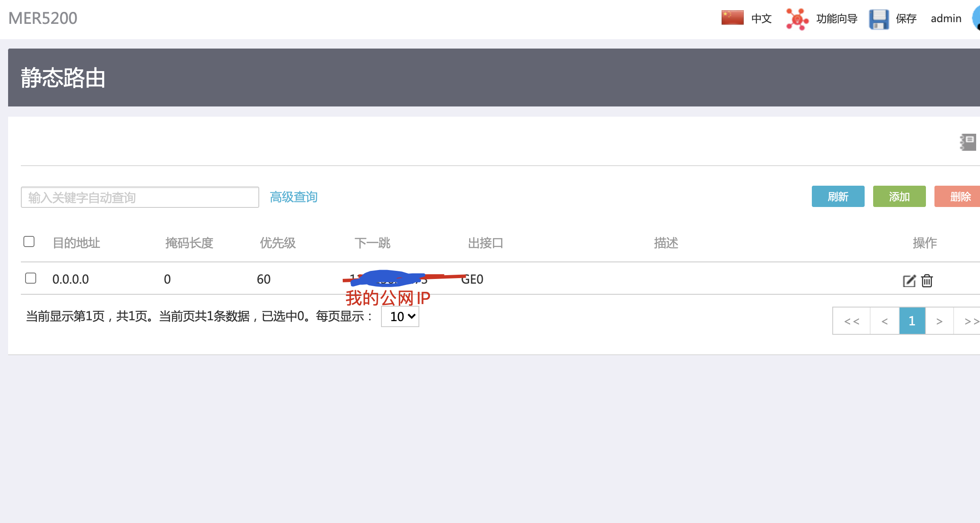
Task: Open the admin account menu
Action: coord(946,19)
